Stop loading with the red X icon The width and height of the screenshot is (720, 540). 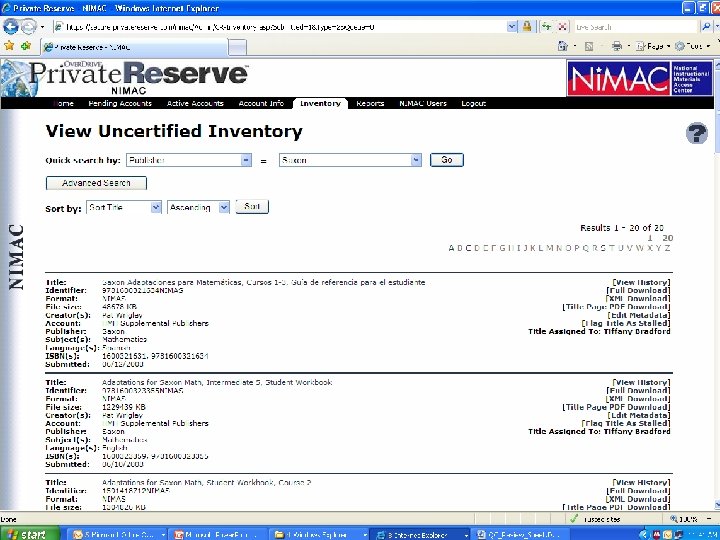click(x=562, y=27)
